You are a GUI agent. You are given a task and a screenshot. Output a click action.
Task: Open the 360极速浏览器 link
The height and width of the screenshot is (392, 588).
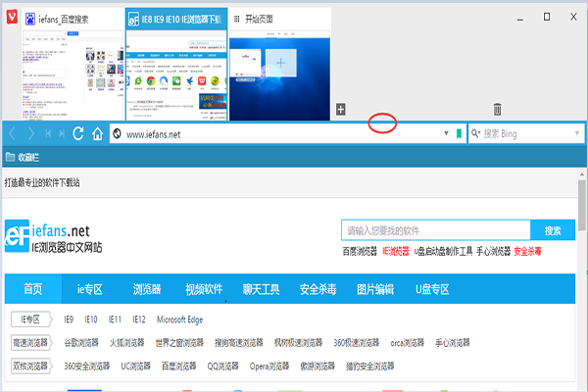(357, 342)
